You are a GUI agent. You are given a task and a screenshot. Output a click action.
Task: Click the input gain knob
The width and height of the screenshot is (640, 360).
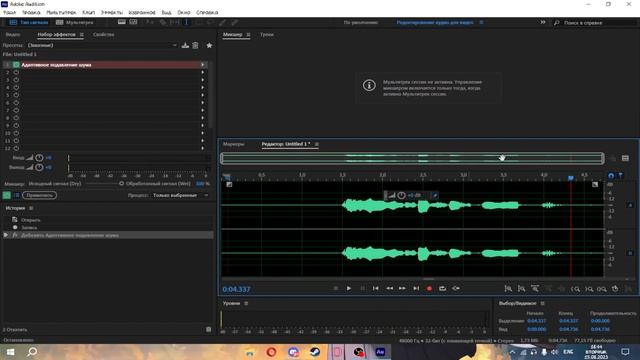39,158
